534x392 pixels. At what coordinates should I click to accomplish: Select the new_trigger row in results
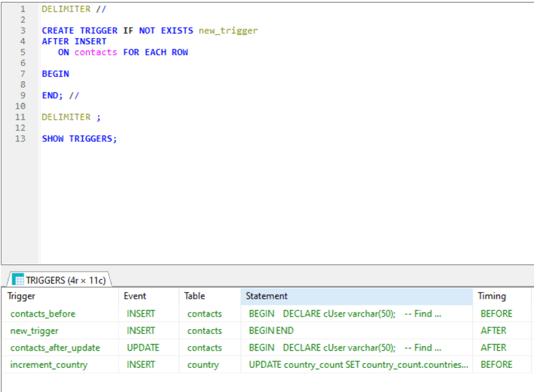pyautogui.click(x=34, y=331)
